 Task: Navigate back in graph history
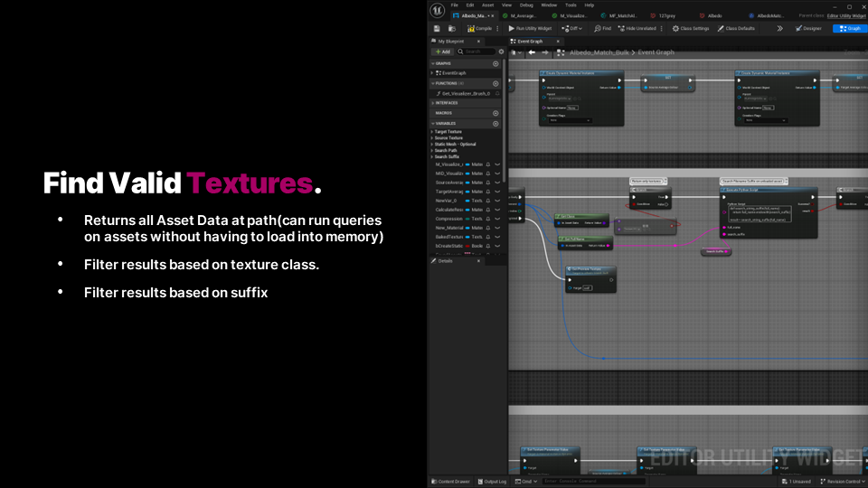click(532, 52)
